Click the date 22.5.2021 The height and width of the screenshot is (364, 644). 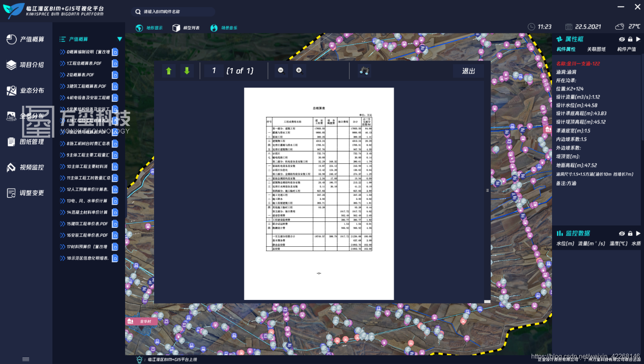[x=583, y=27]
